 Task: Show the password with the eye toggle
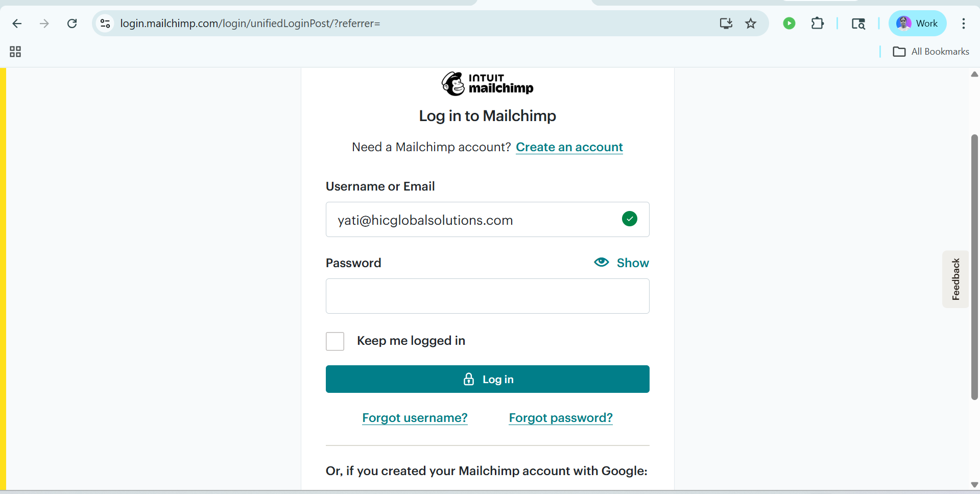(622, 263)
